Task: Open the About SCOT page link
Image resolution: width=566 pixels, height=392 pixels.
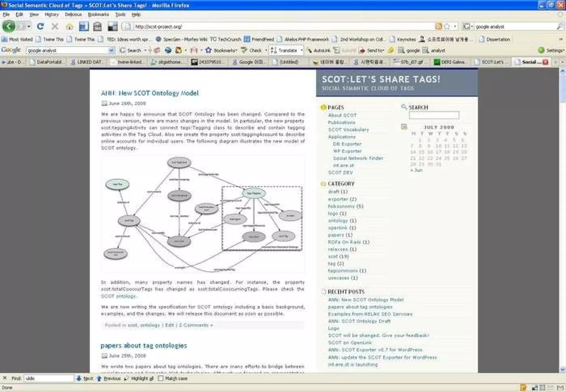Action: coord(342,115)
